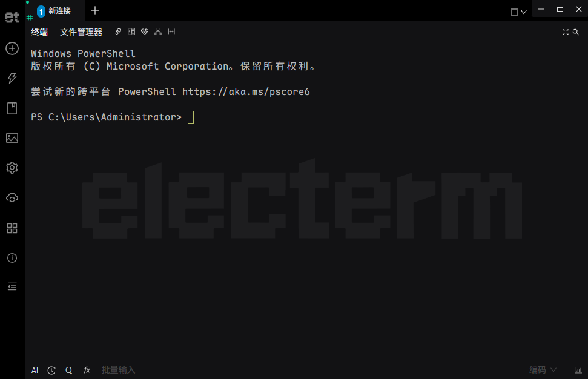Select the 新连接 session tab
Image resolution: width=588 pixels, height=379 pixels.
tap(56, 11)
